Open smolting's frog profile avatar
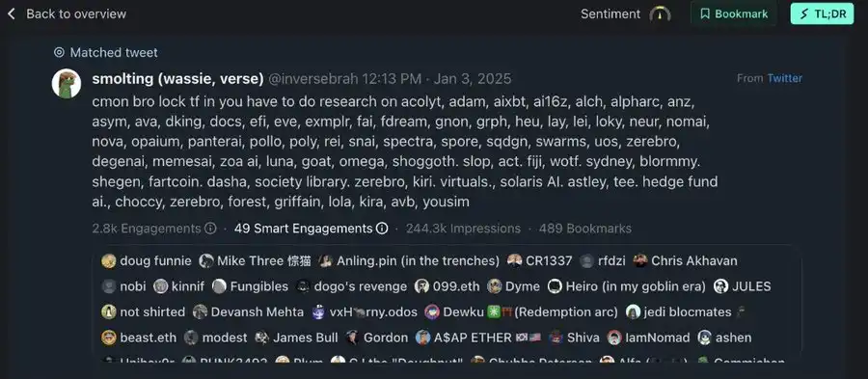Image resolution: width=868 pixels, height=379 pixels. pos(67,84)
